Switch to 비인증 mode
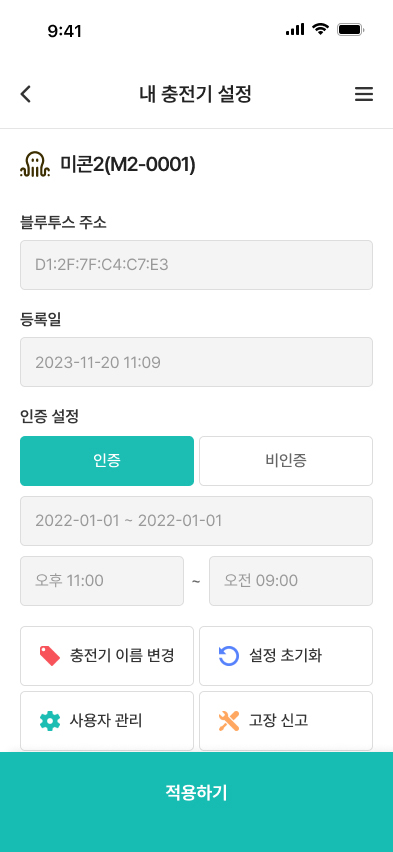The height and width of the screenshot is (852, 393). pos(286,461)
